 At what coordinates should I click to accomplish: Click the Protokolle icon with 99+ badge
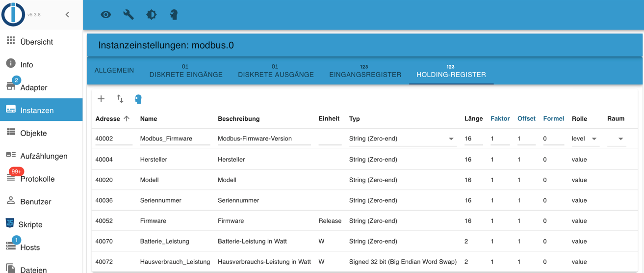click(x=11, y=178)
